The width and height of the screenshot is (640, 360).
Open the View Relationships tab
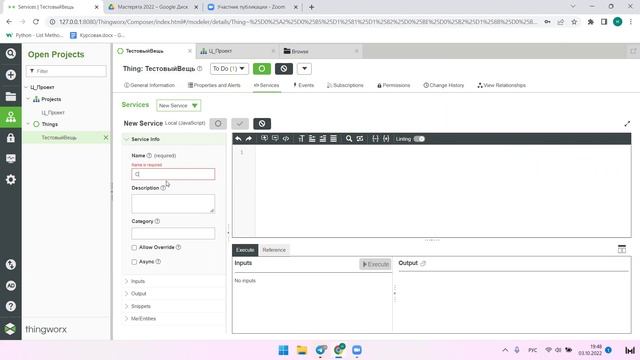502,85
